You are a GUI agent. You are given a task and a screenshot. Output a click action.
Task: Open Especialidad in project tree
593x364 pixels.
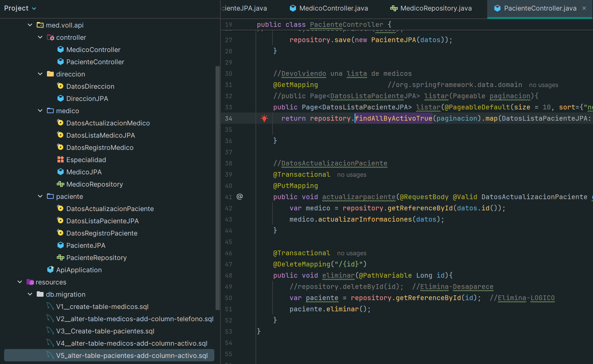point(86,160)
